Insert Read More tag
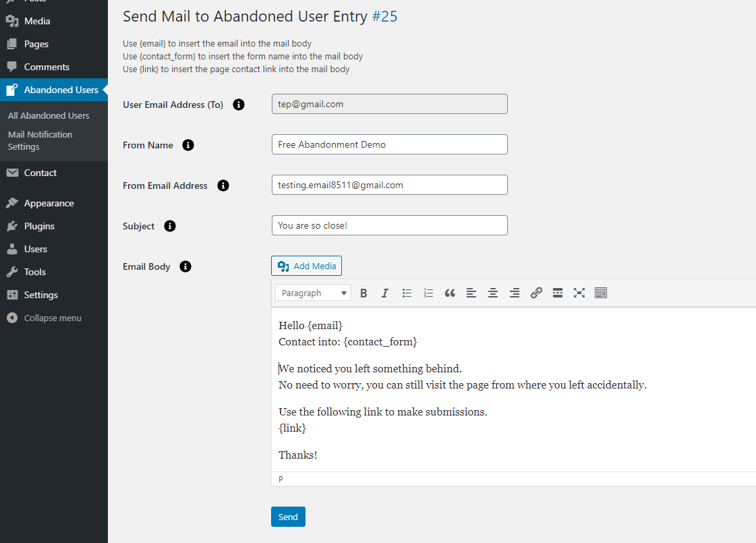Image resolution: width=756 pixels, height=543 pixels. click(x=558, y=293)
